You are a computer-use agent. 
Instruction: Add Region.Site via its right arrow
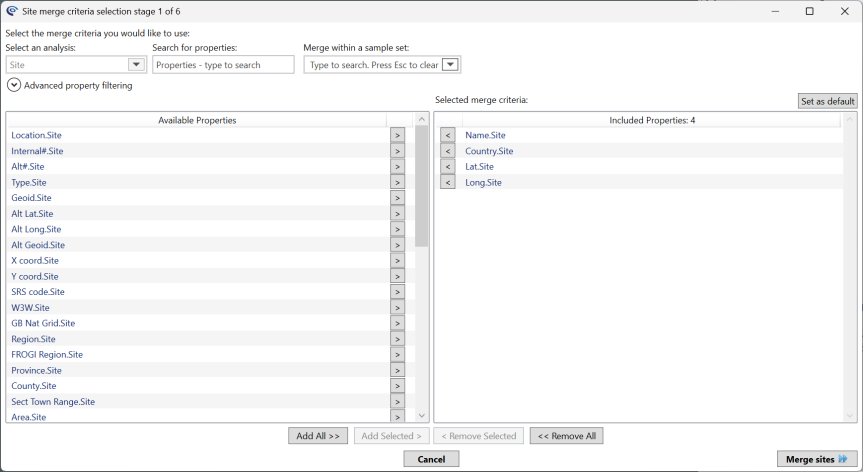397,339
